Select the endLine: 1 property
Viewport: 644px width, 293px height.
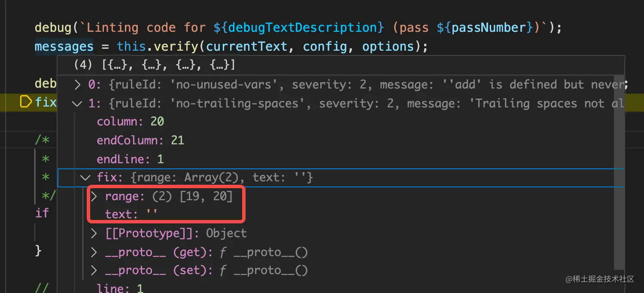point(131,159)
